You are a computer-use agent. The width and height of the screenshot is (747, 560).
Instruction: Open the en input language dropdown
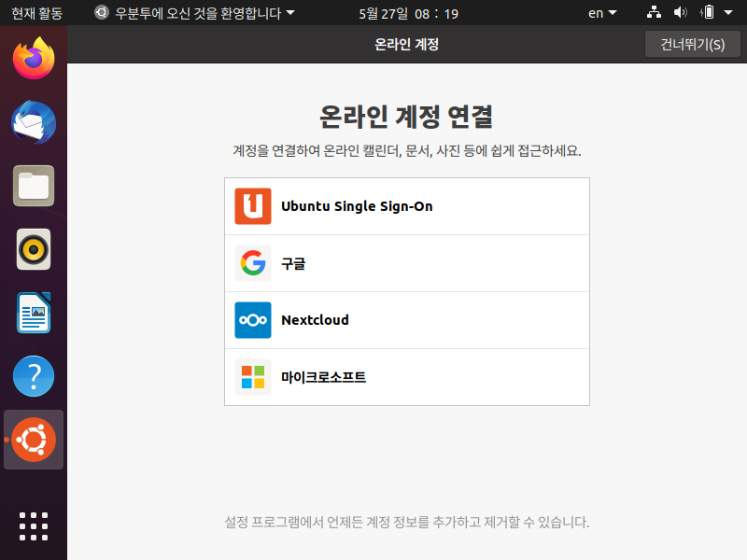[602, 13]
